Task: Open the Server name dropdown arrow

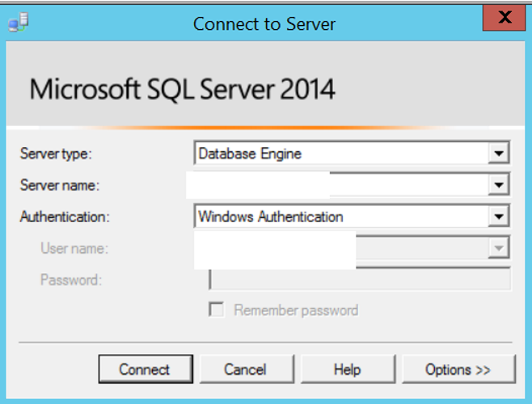Action: (x=498, y=185)
